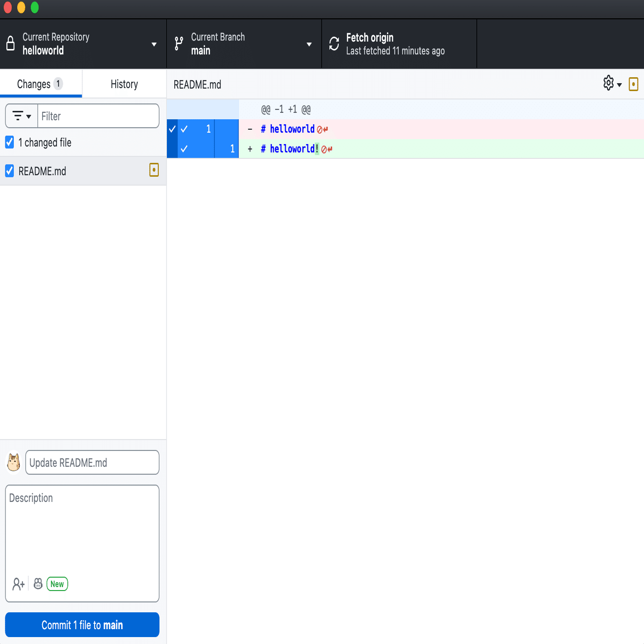This screenshot has width=644, height=644.
Task: Click the repository lock icon
Action: tap(10, 43)
